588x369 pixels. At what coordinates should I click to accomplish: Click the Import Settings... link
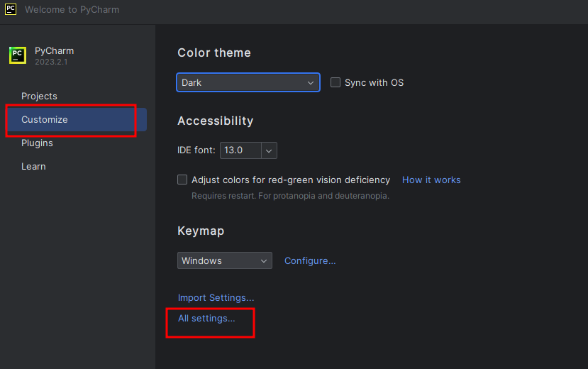pos(216,298)
